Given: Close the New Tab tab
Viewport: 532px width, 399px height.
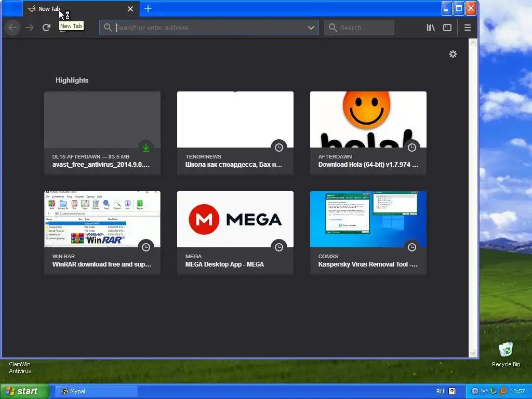Looking at the screenshot, I should point(130,9).
